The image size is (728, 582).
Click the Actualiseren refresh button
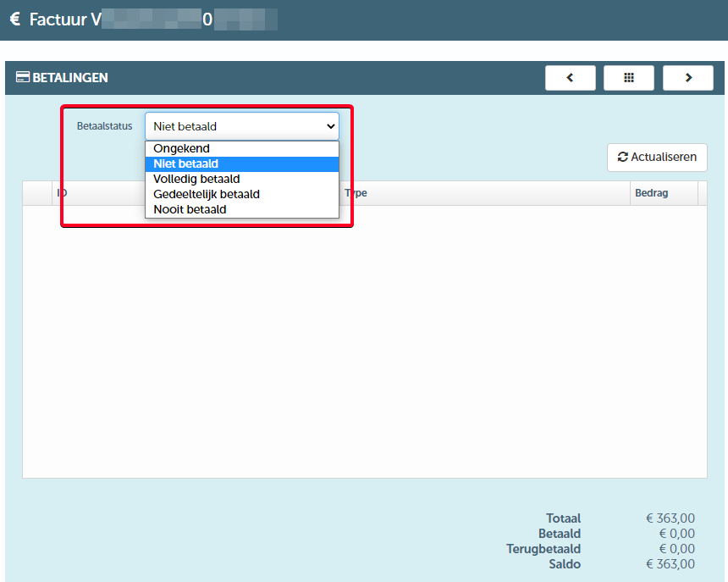pyautogui.click(x=657, y=158)
